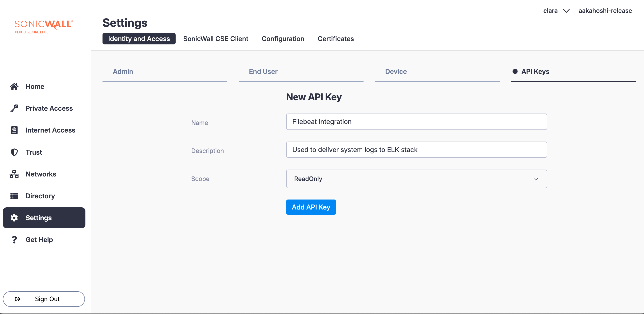
Task: Focus the Description text field
Action: coord(416,150)
